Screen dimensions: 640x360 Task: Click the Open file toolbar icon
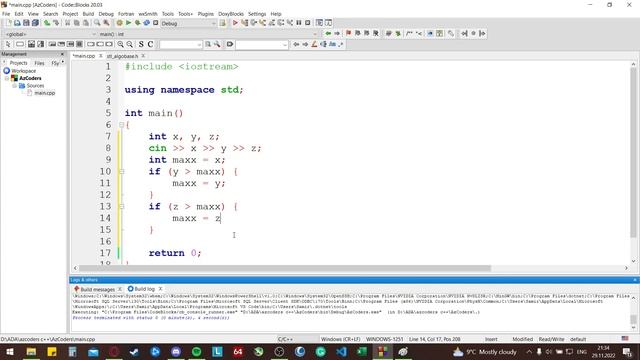[x=17, y=23]
